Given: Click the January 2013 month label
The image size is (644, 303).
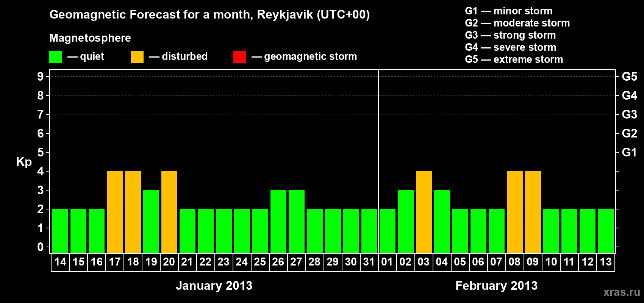Looking at the screenshot, I should [x=214, y=286].
